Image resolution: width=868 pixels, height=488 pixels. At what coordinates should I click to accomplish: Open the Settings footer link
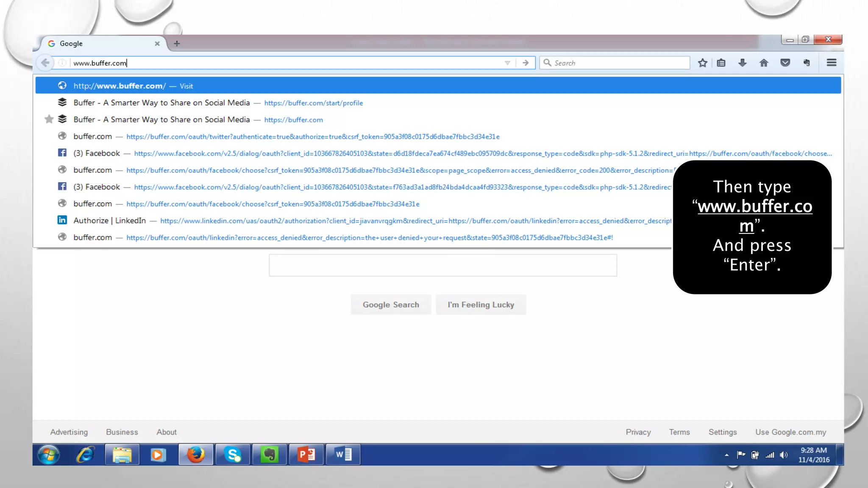point(723,432)
